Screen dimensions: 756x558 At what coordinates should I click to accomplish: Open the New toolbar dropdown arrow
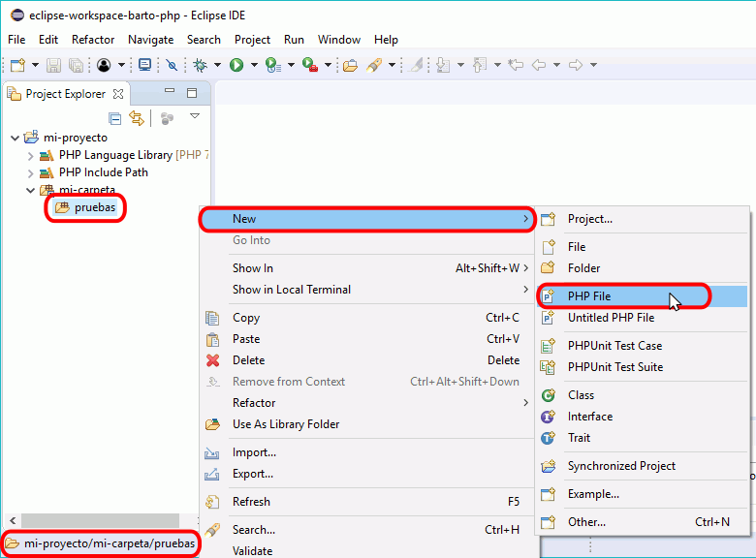[x=35, y=65]
